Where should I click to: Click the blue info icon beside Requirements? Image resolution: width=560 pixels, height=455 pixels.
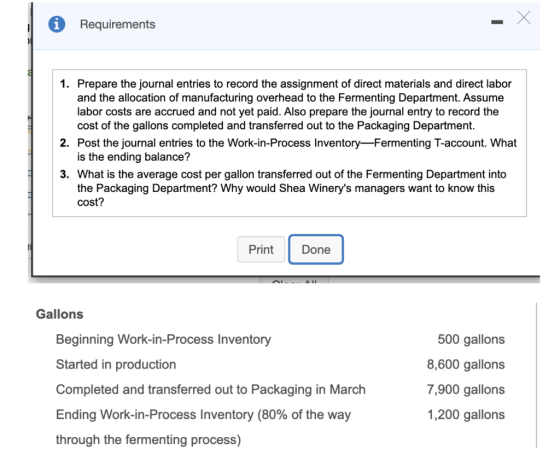pos(56,24)
